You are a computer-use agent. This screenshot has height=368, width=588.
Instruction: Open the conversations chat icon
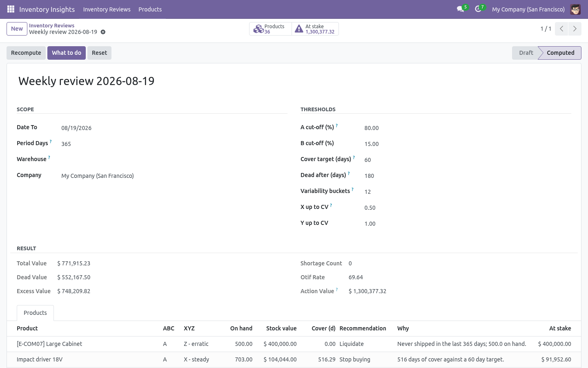point(461,9)
